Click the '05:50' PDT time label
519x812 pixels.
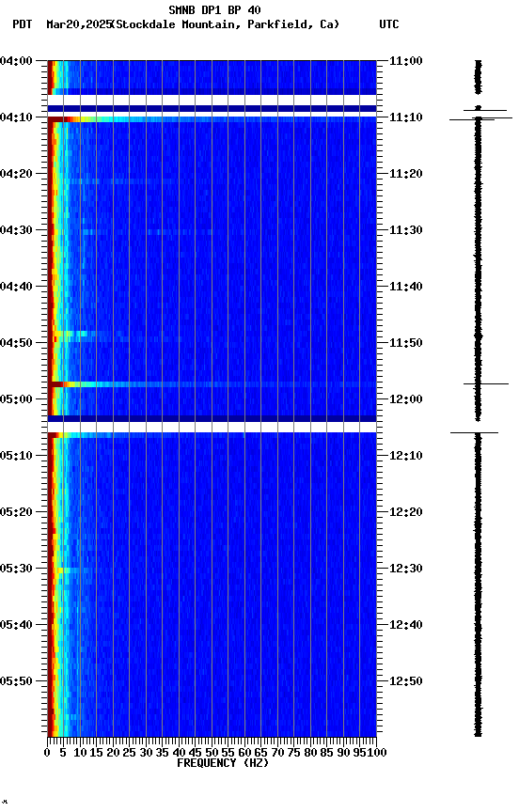[16, 681]
